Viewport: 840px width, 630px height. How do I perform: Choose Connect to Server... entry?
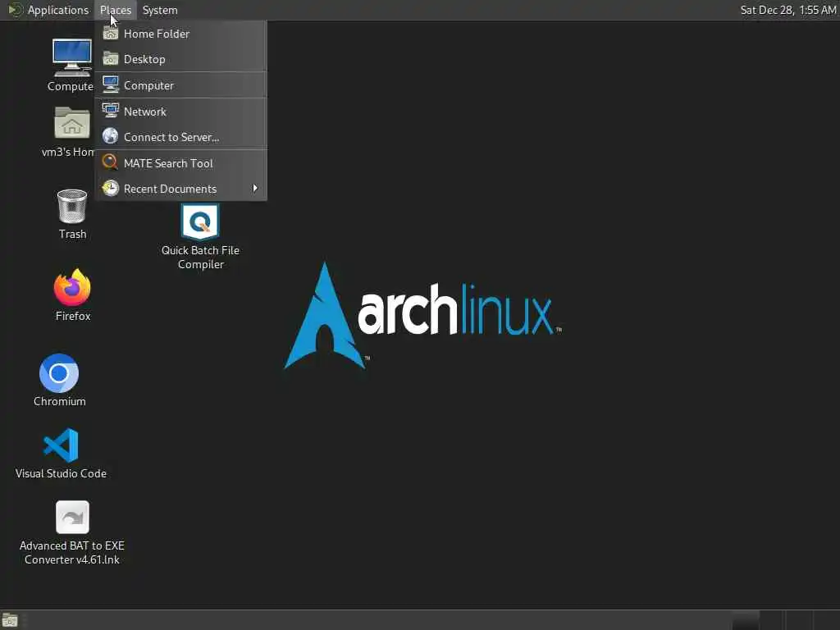[181, 137]
